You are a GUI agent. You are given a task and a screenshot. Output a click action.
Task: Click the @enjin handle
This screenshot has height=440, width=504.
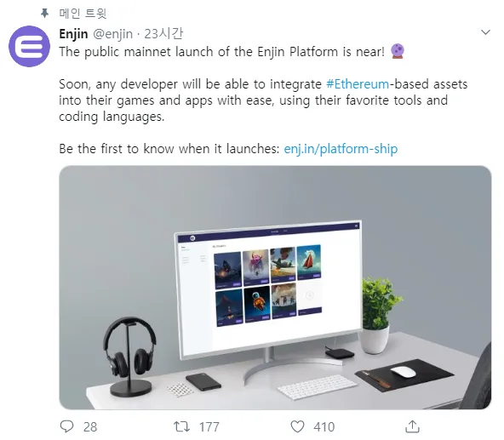pos(113,34)
